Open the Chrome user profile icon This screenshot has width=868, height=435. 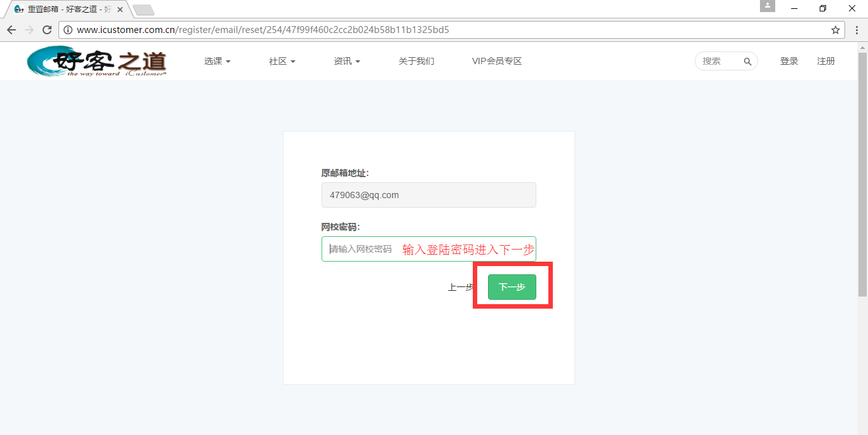(768, 6)
